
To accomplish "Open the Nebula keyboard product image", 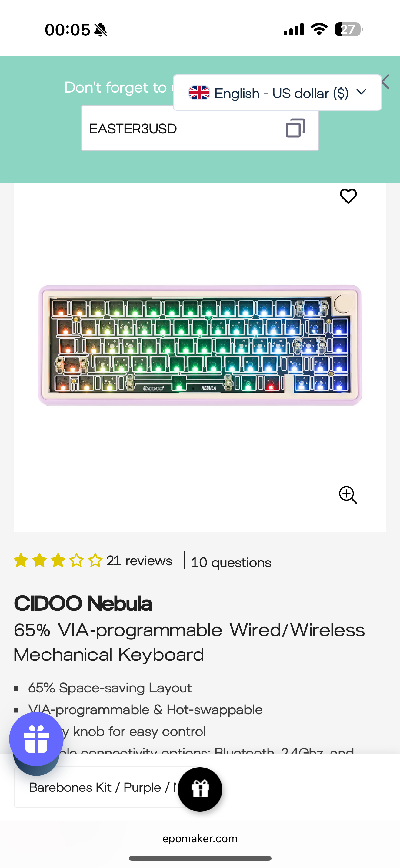I will point(200,345).
